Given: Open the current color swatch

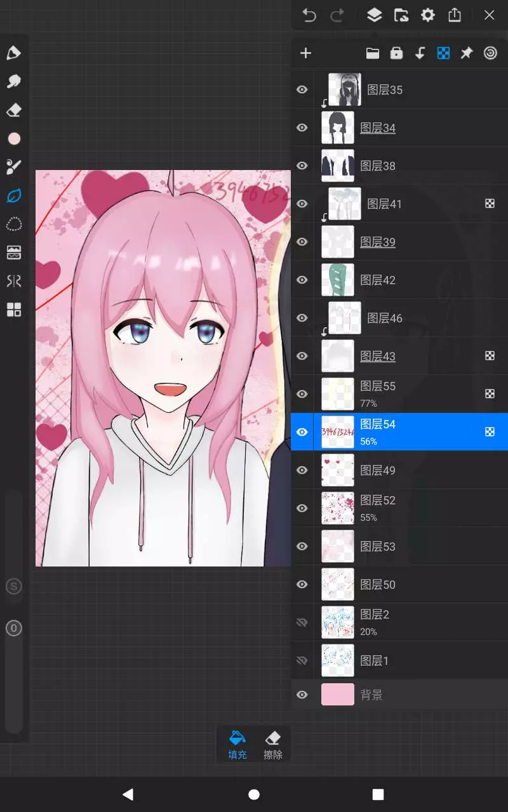Looking at the screenshot, I should point(14,139).
